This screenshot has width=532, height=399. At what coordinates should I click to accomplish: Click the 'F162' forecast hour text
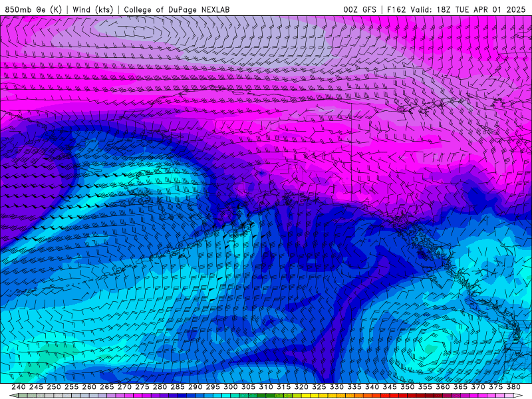[x=396, y=9]
